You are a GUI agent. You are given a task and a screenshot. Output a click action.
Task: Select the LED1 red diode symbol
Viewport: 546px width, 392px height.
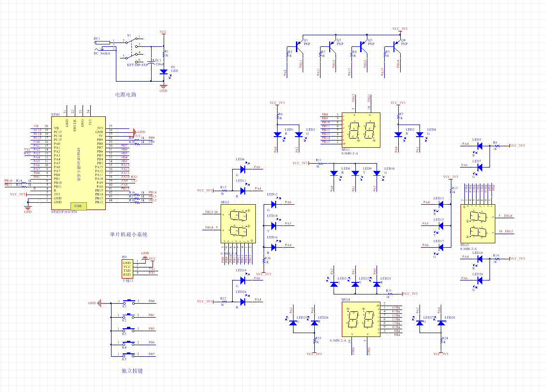278,135
